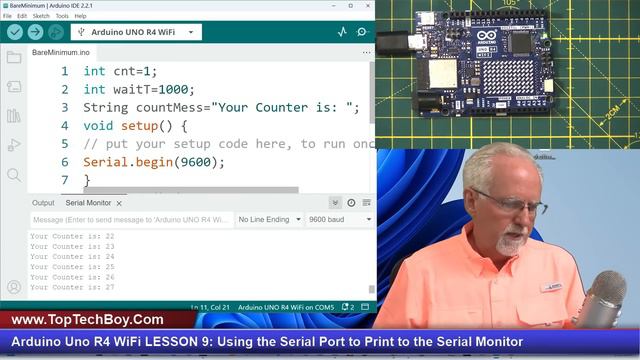640x360 pixels.
Task: Clear the Serial Monitor output
Action: click(367, 203)
